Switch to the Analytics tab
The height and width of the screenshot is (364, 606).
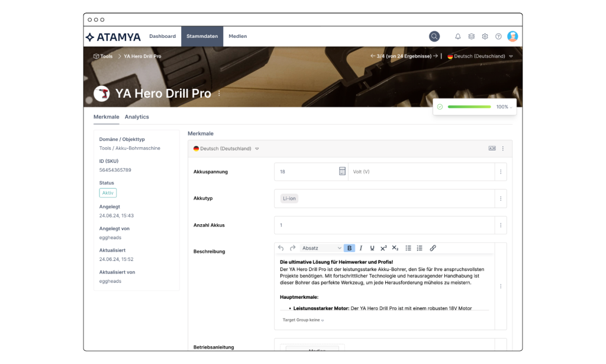[x=137, y=117]
